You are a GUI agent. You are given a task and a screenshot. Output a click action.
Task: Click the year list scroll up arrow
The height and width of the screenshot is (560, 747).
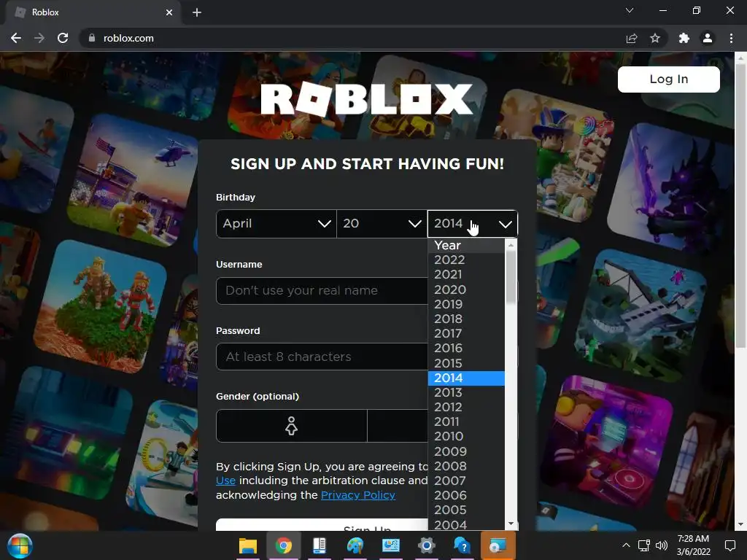click(511, 245)
